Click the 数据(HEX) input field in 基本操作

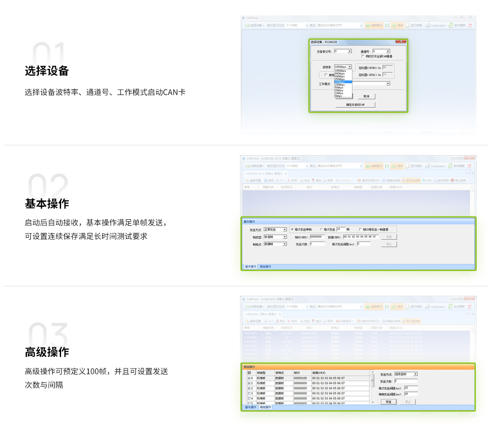click(x=360, y=237)
